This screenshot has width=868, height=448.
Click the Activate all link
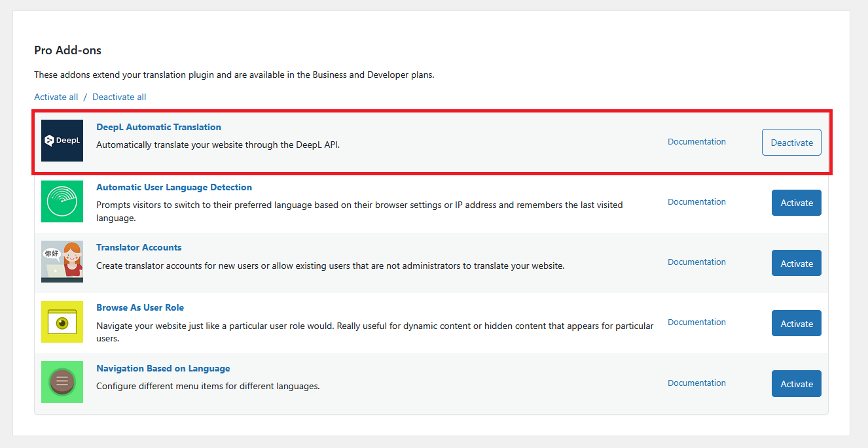click(x=56, y=97)
